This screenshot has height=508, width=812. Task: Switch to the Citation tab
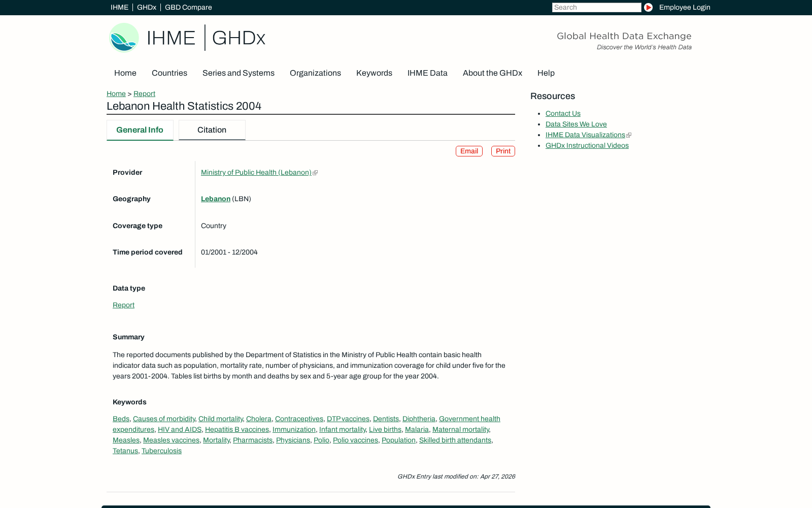pyautogui.click(x=212, y=130)
